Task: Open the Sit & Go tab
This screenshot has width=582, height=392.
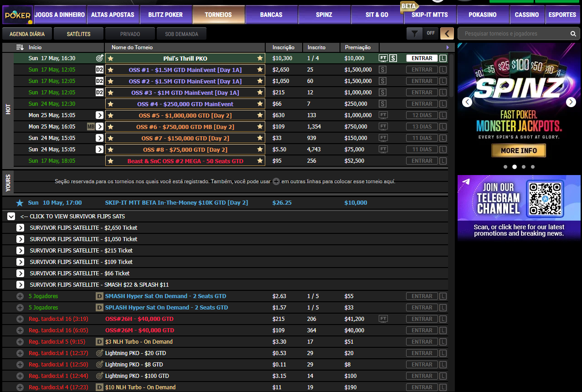Action: pyautogui.click(x=377, y=15)
